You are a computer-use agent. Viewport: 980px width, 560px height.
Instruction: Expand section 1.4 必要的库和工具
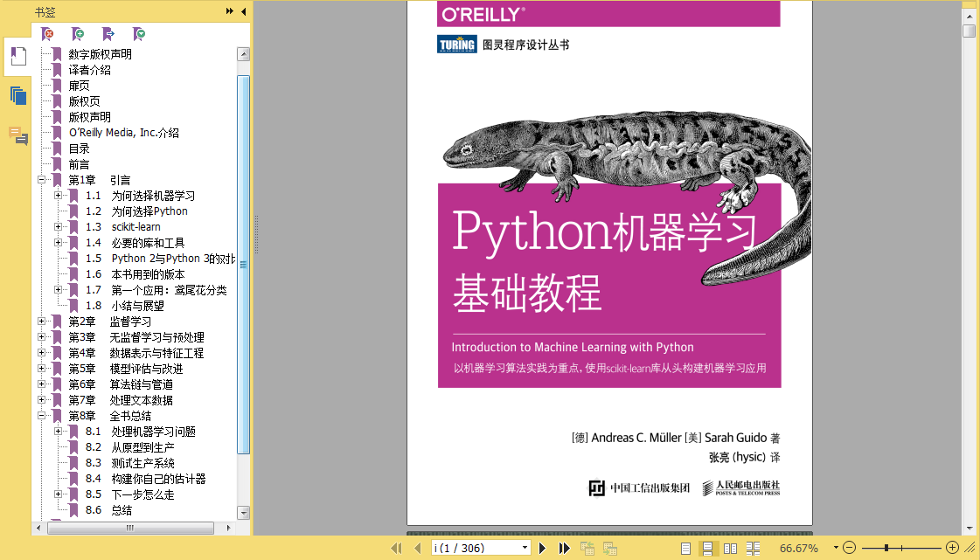coord(58,243)
